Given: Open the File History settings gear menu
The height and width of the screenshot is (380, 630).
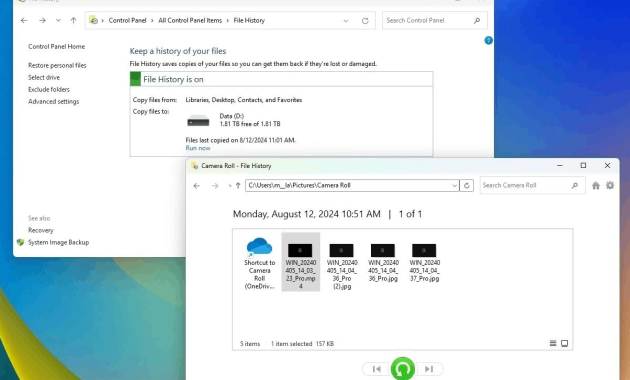Looking at the screenshot, I should click(x=610, y=185).
